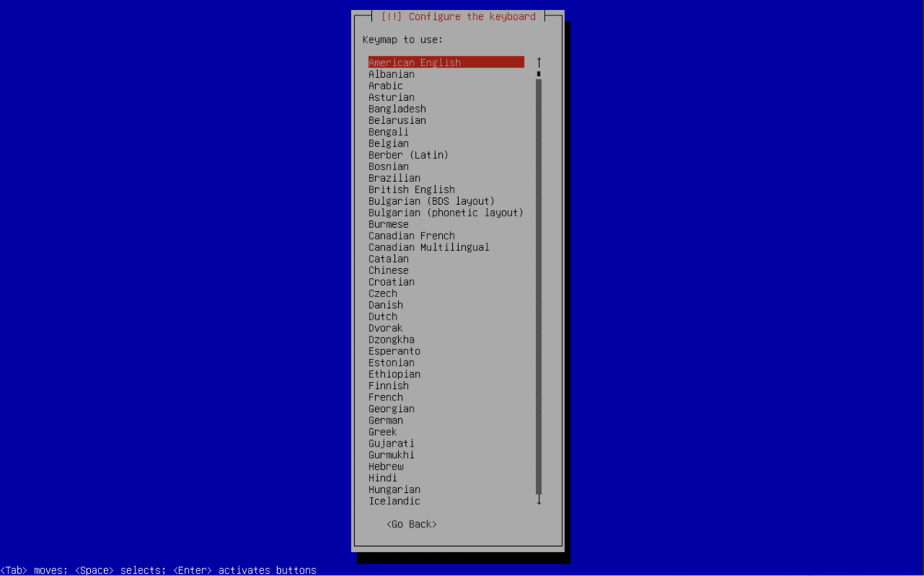Choose Canadian Multilingual keymap
The image size is (924, 576).
[428, 247]
